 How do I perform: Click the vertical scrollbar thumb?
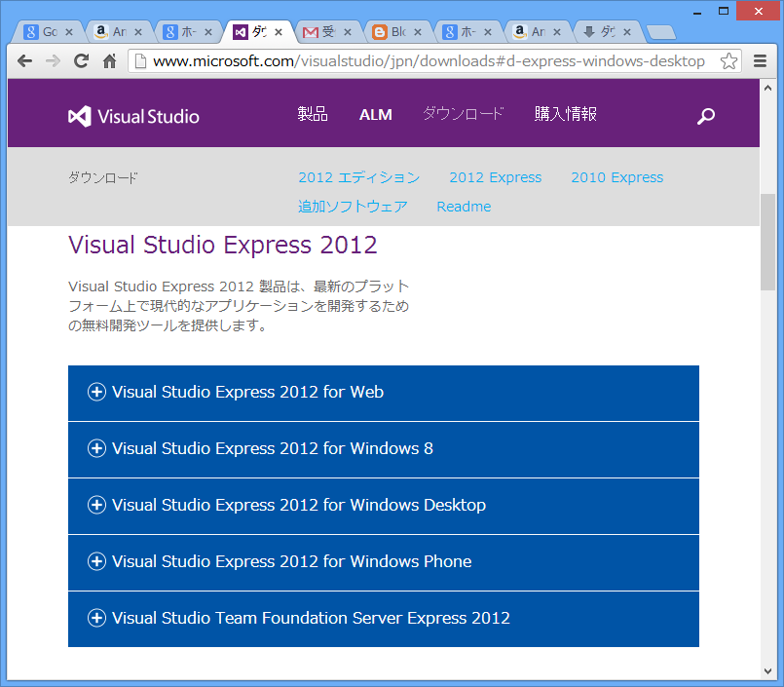click(767, 243)
